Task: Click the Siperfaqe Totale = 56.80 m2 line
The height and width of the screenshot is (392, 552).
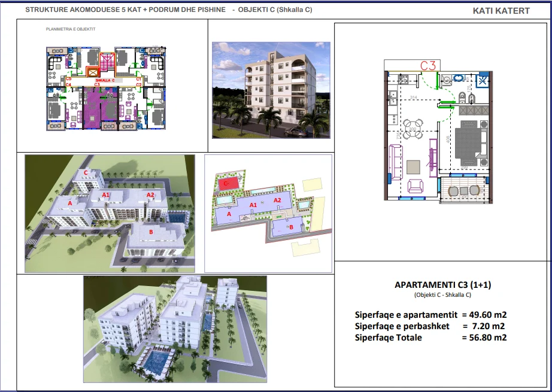Action: (431, 338)
